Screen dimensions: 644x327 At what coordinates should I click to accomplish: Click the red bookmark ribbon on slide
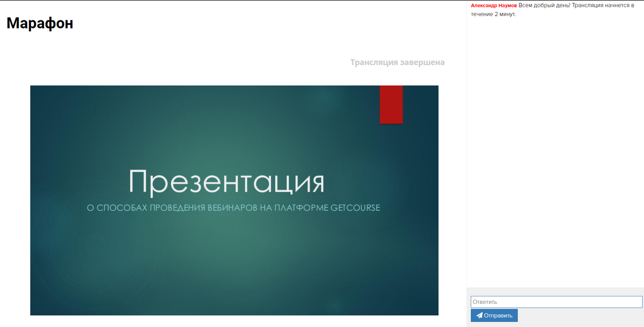(391, 104)
